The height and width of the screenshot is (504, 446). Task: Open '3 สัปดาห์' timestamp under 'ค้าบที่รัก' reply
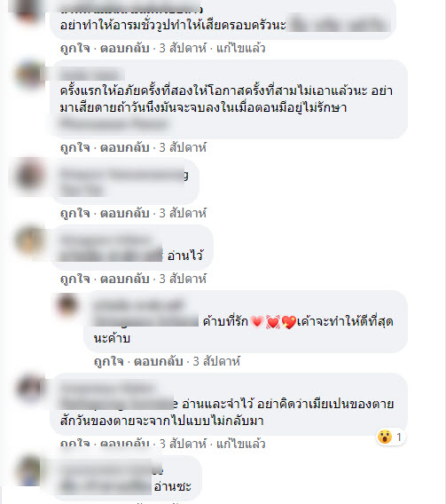coord(216,361)
